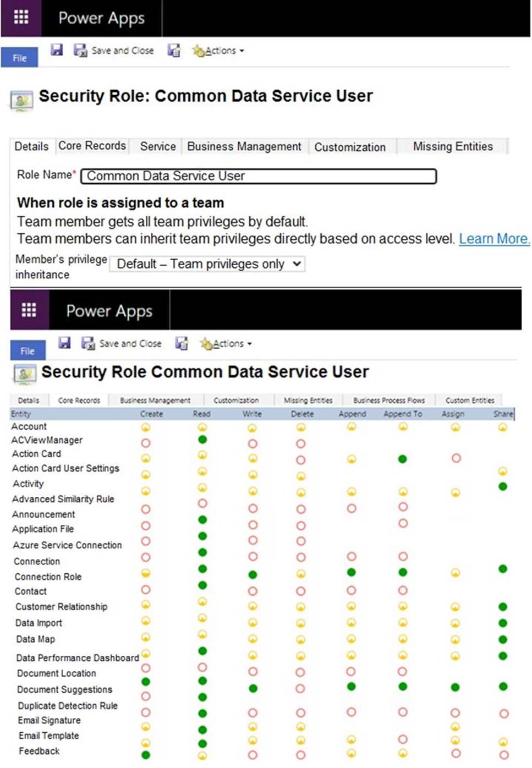532x768 pixels.
Task: Click the save disk icon in upper toolbar
Action: point(56,50)
